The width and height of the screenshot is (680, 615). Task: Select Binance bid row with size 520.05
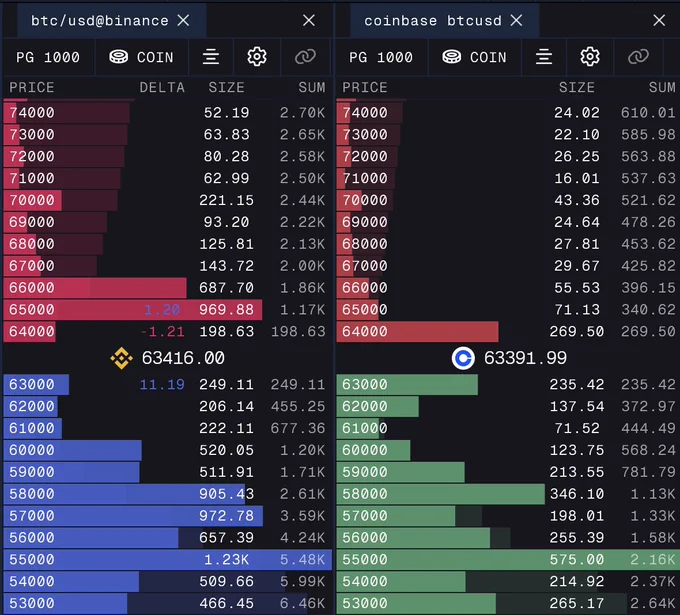coord(167,450)
